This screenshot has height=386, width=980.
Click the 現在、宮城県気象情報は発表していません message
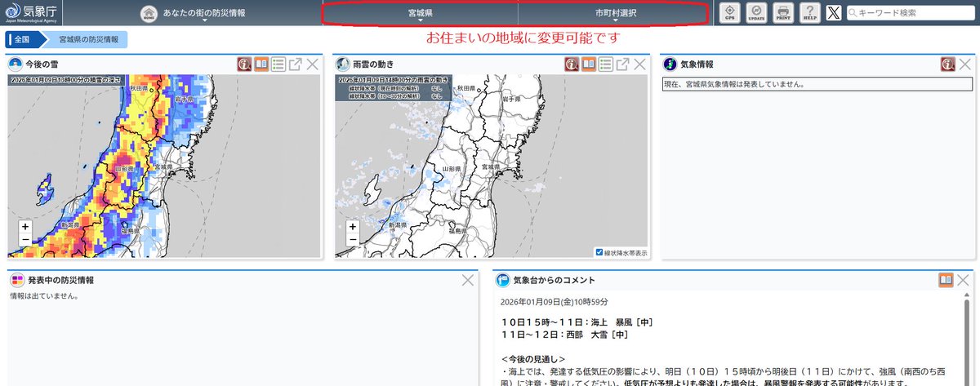coord(735,84)
